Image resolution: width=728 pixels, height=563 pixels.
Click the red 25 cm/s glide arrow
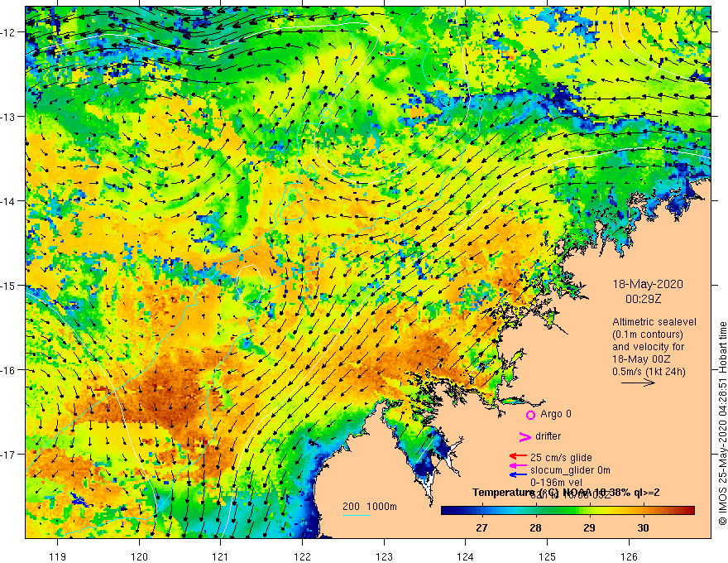pyautogui.click(x=518, y=457)
